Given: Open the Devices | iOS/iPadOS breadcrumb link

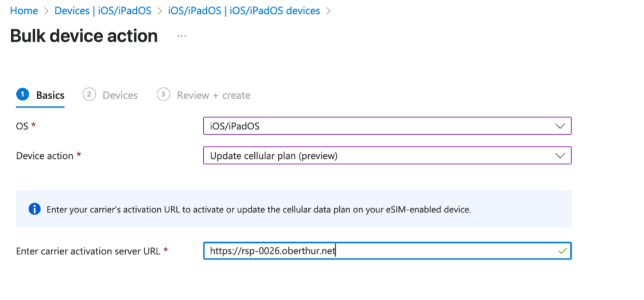Looking at the screenshot, I should pyautogui.click(x=103, y=11).
